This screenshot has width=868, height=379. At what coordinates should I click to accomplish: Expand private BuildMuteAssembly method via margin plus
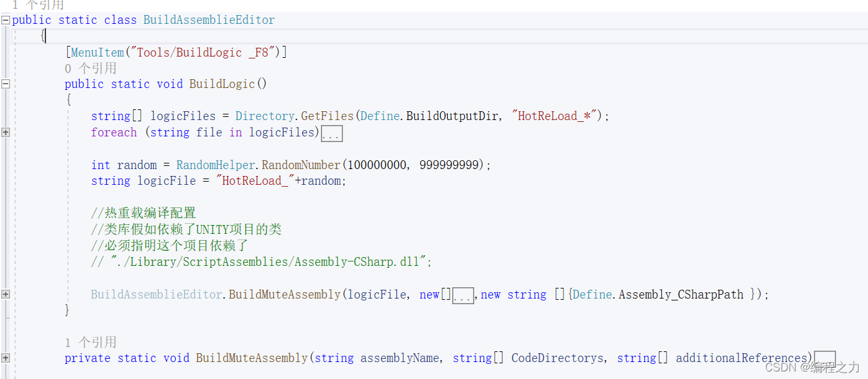tap(6, 358)
